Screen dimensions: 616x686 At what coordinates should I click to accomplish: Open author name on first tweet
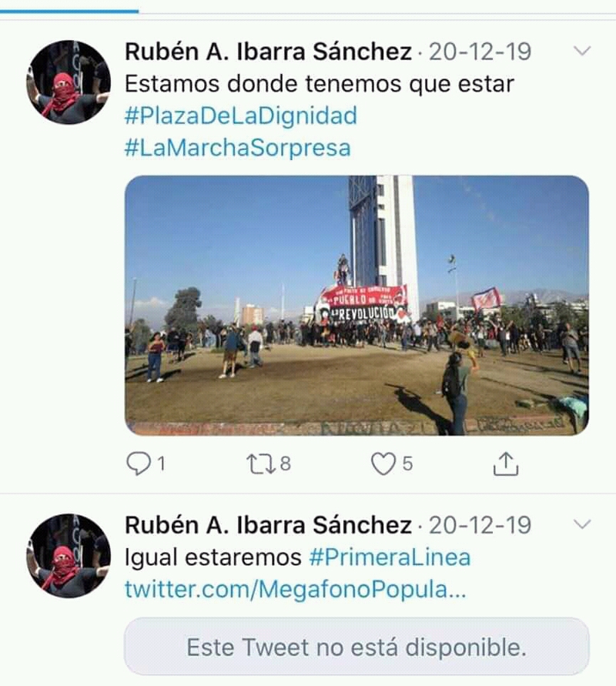[x=268, y=52]
